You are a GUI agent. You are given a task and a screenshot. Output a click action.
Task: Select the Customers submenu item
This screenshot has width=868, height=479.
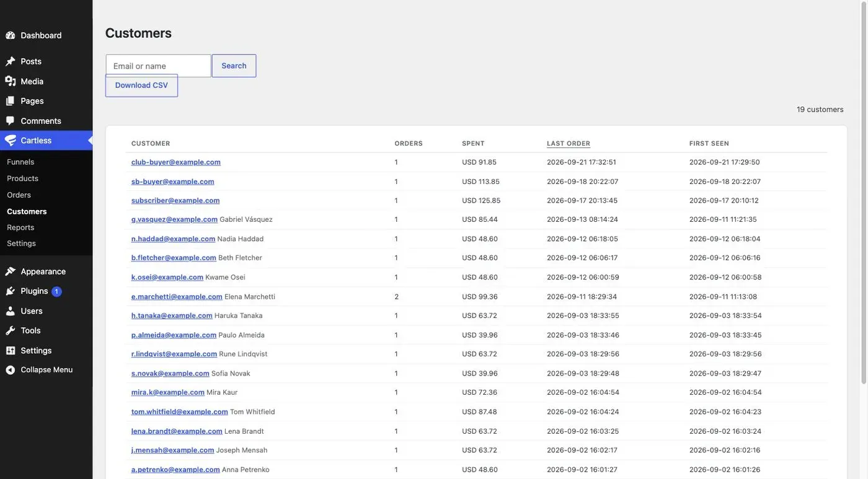click(x=27, y=211)
